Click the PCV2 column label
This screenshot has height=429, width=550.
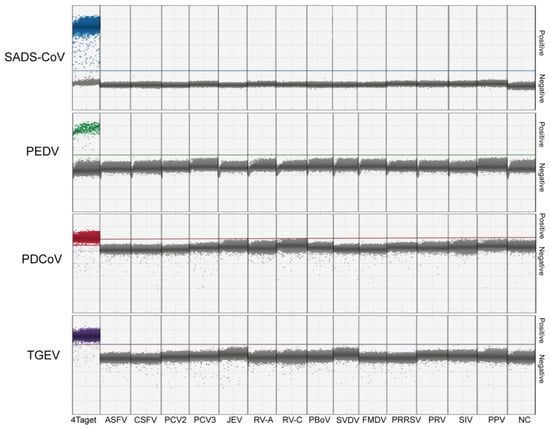(x=175, y=420)
